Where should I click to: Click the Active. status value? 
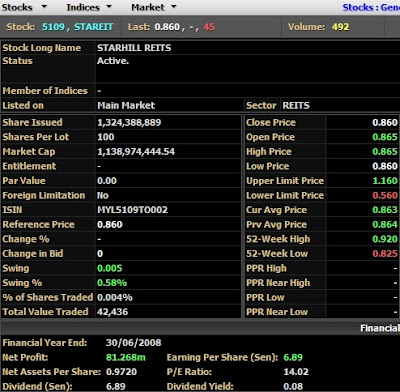[113, 61]
